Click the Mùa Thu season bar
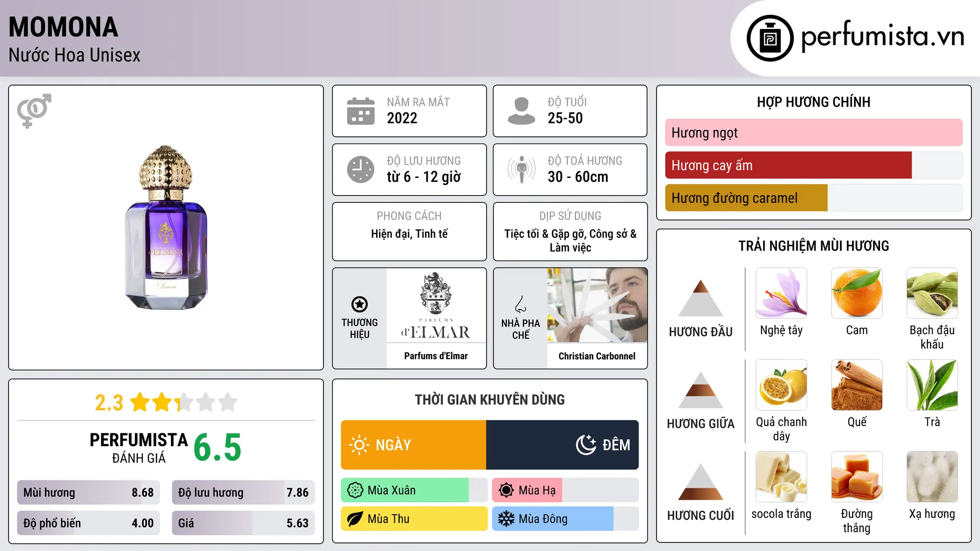This screenshot has height=551, width=980. [x=414, y=519]
